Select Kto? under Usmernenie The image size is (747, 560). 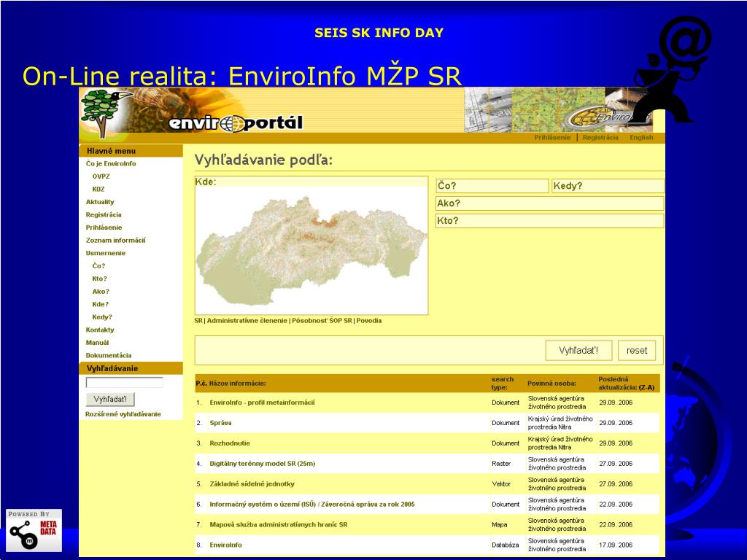tap(99, 279)
